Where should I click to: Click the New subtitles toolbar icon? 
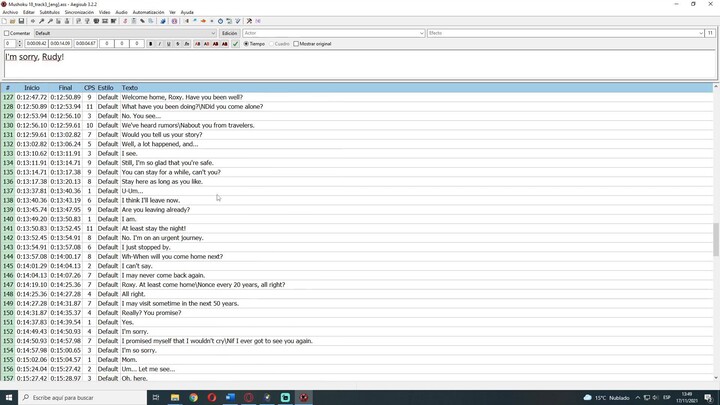click(6, 21)
